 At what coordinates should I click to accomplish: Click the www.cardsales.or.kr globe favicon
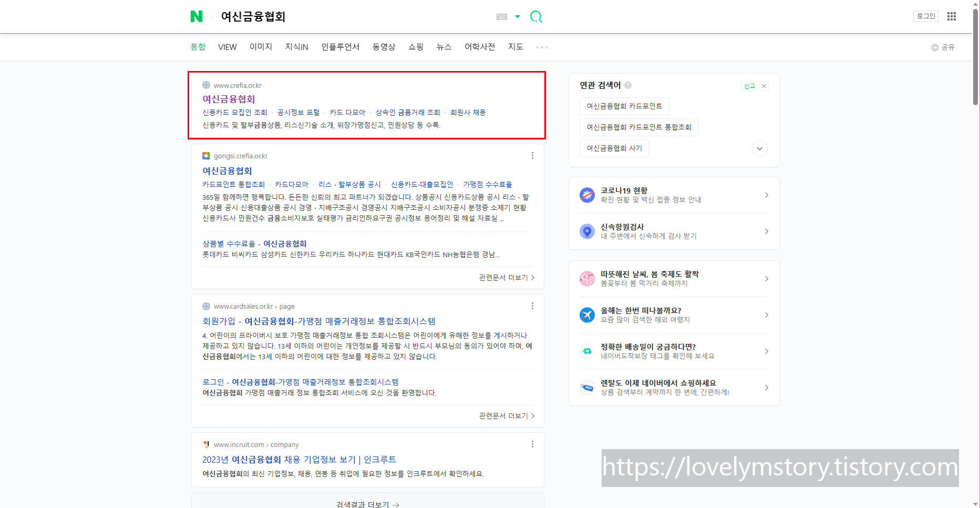pos(206,306)
